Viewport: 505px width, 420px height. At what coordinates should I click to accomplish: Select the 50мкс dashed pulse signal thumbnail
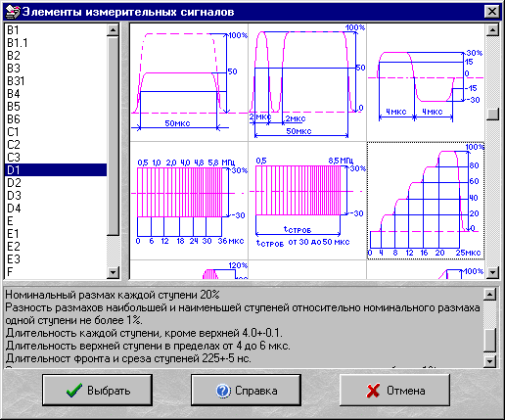click(x=189, y=82)
